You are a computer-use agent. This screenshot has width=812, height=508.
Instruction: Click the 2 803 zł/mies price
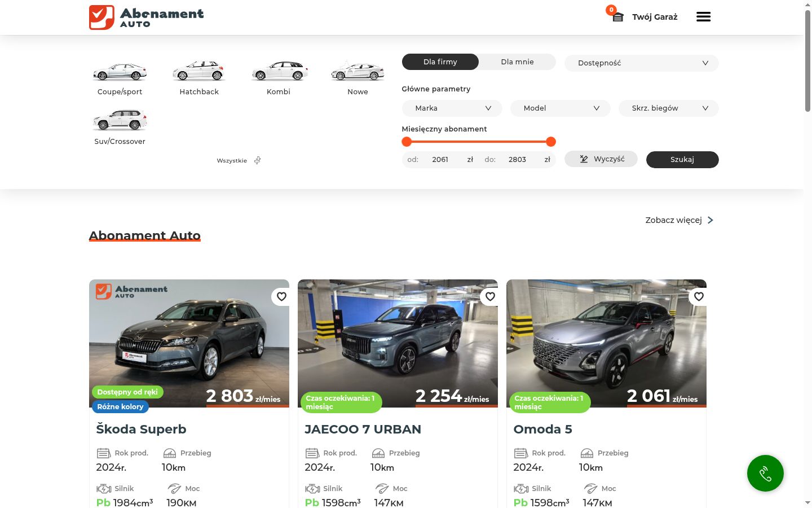243,396
